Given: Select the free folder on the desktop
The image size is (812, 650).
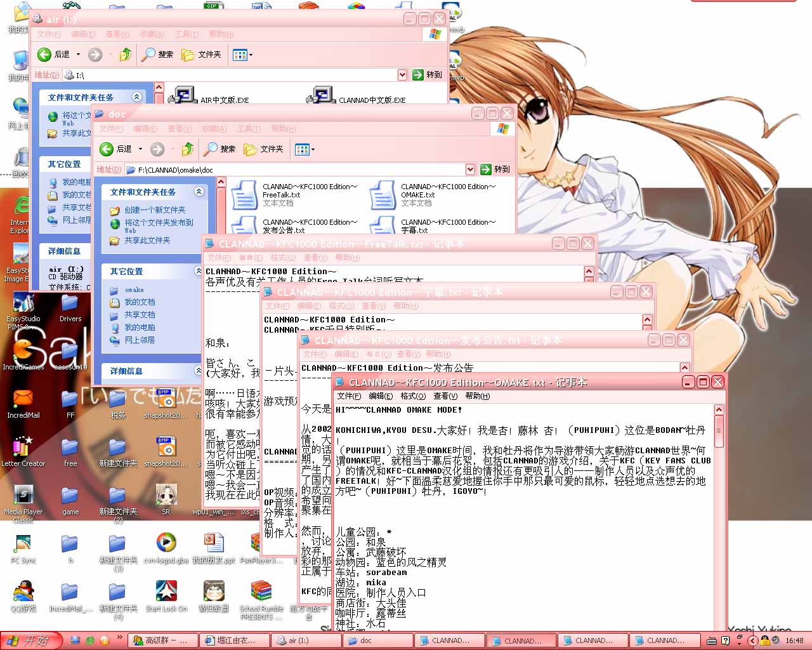Looking at the screenshot, I should click(x=70, y=451).
